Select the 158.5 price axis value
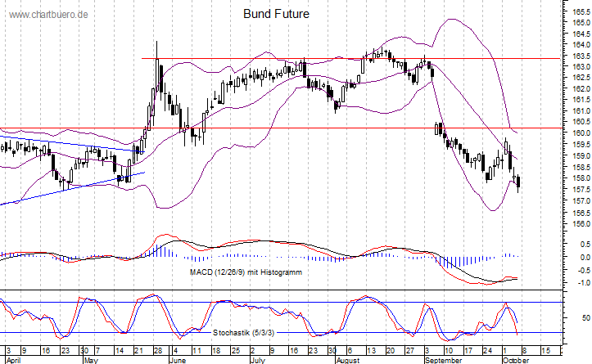 point(581,167)
